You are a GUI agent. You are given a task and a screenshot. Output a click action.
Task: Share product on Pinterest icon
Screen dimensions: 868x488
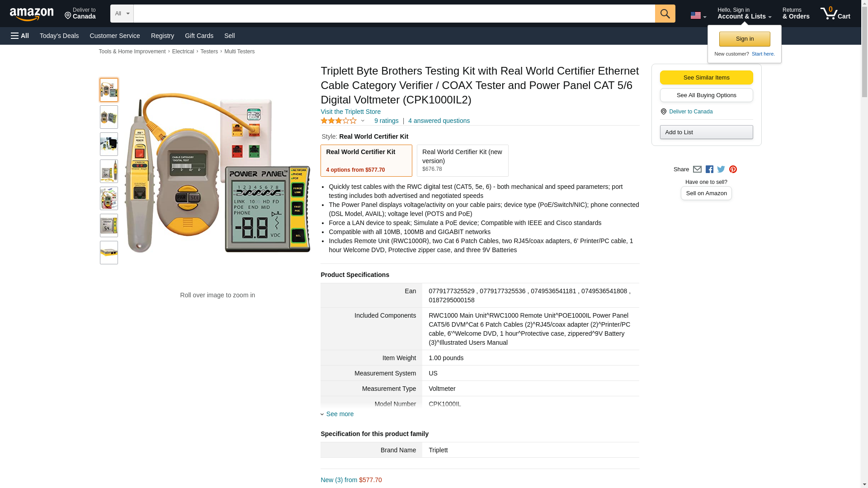click(732, 169)
